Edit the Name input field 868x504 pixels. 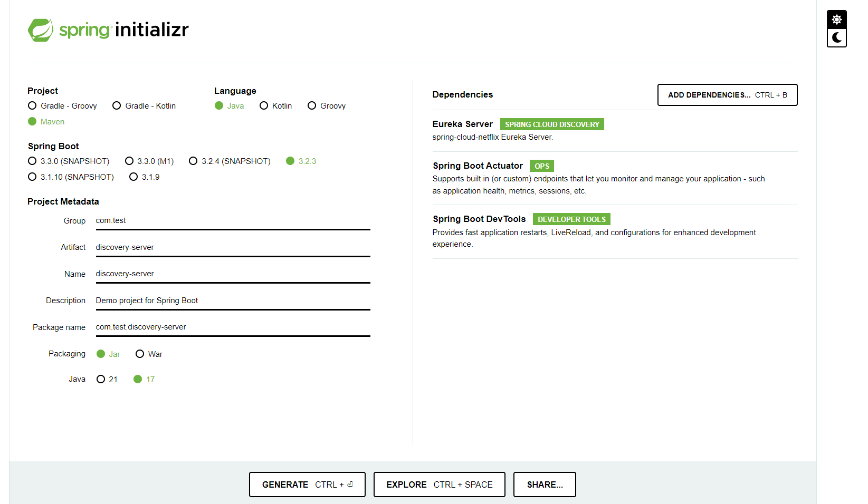click(x=233, y=274)
